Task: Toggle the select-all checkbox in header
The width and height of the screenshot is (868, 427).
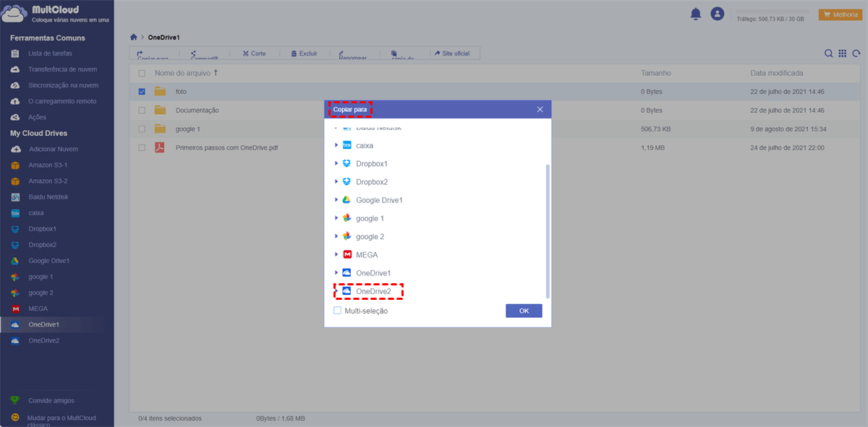Action: (142, 74)
